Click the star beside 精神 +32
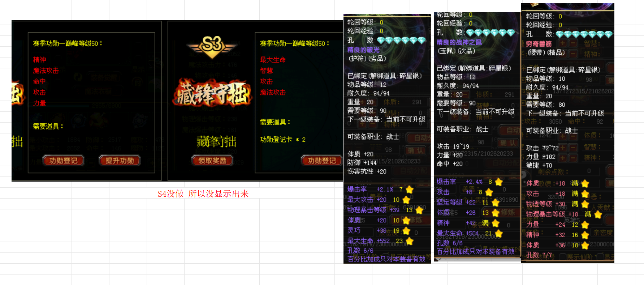Screen dimensions: 644x285 (585, 235)
